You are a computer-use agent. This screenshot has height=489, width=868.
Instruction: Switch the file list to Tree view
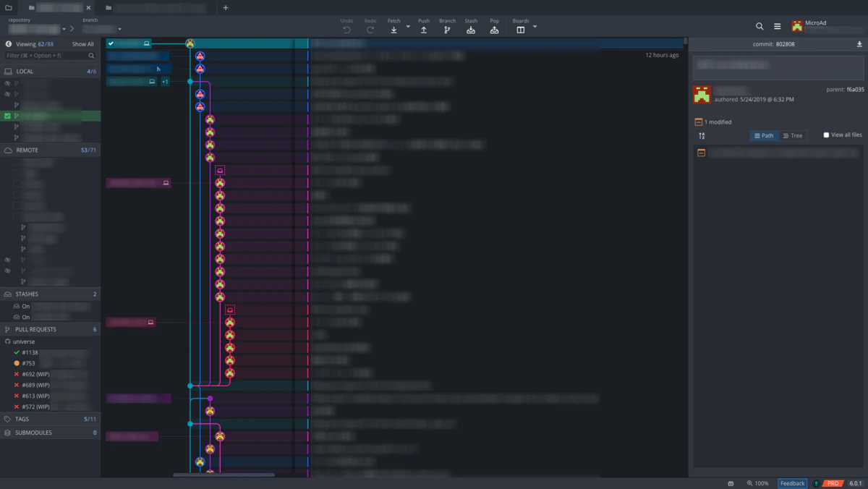point(793,136)
